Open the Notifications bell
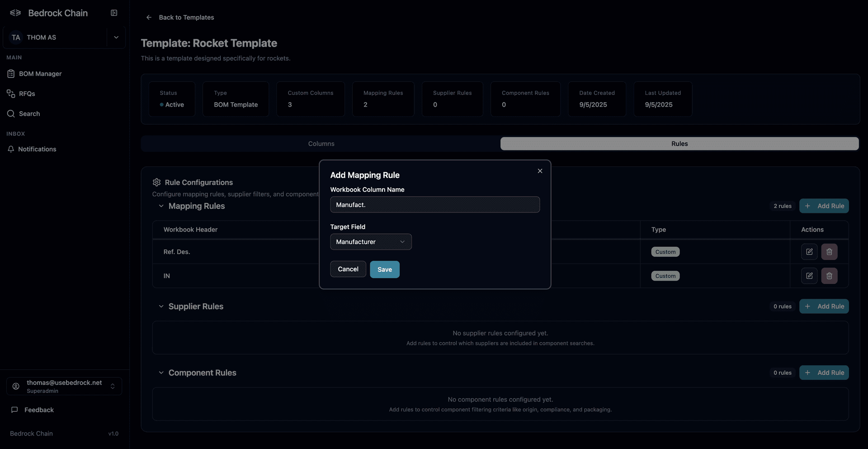 click(37, 149)
